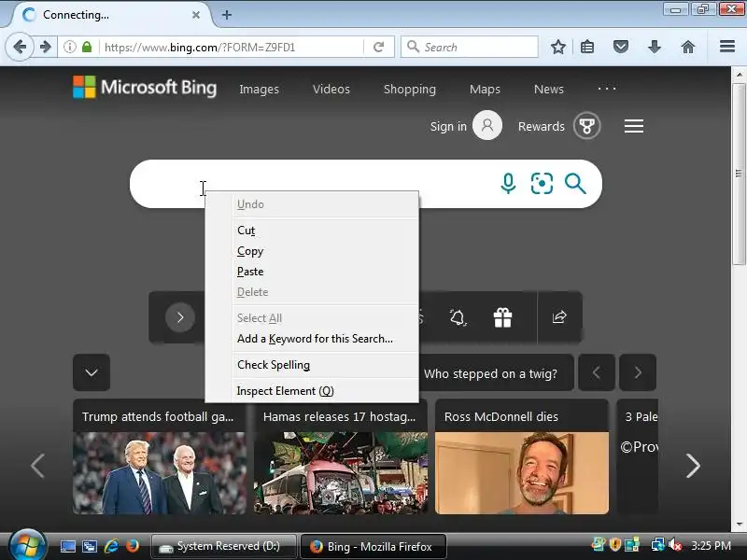Select Add a Keyword for this Search

[x=312, y=339]
